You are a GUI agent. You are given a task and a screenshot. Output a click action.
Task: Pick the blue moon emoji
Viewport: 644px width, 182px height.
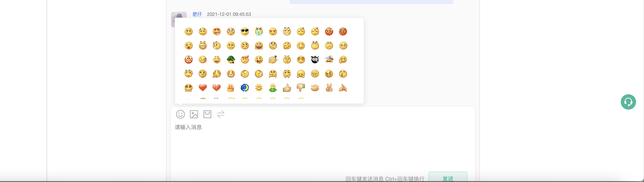point(245,88)
